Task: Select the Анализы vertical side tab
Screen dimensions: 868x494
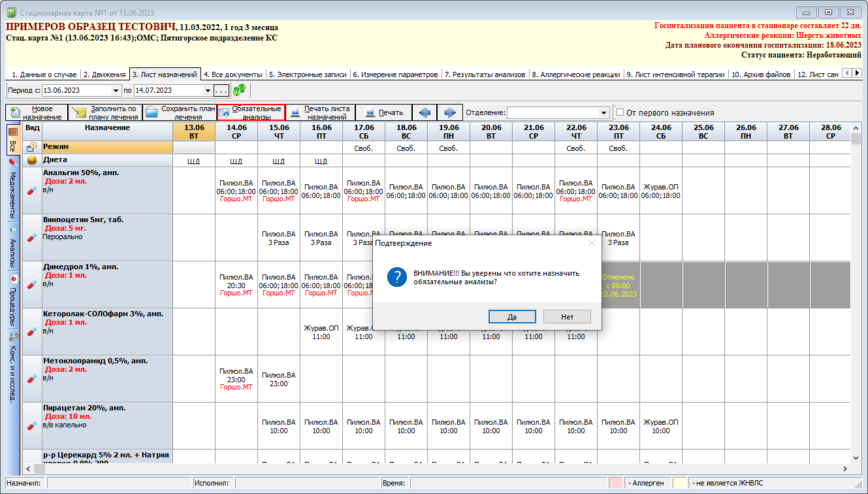Action: coord(12,248)
